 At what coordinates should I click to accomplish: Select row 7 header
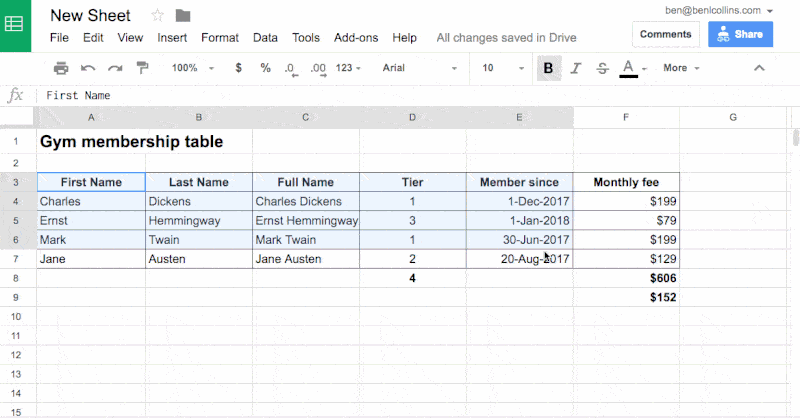pyautogui.click(x=16, y=259)
